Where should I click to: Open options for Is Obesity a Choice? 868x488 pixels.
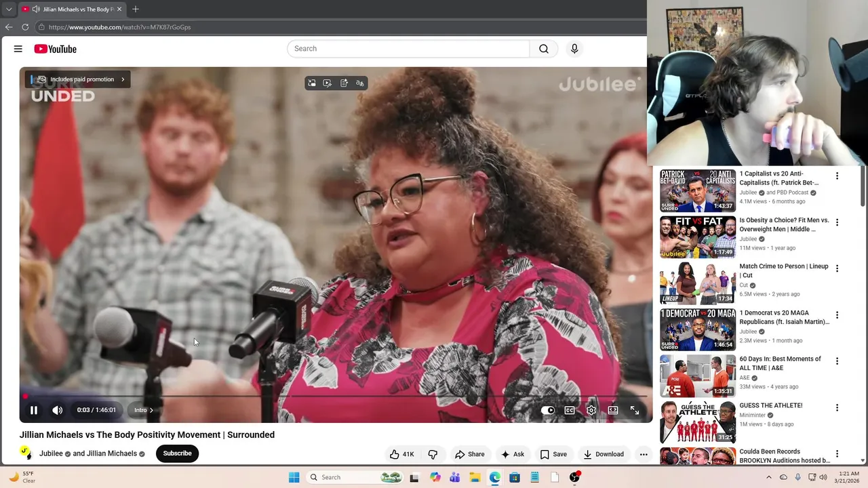pyautogui.click(x=837, y=222)
